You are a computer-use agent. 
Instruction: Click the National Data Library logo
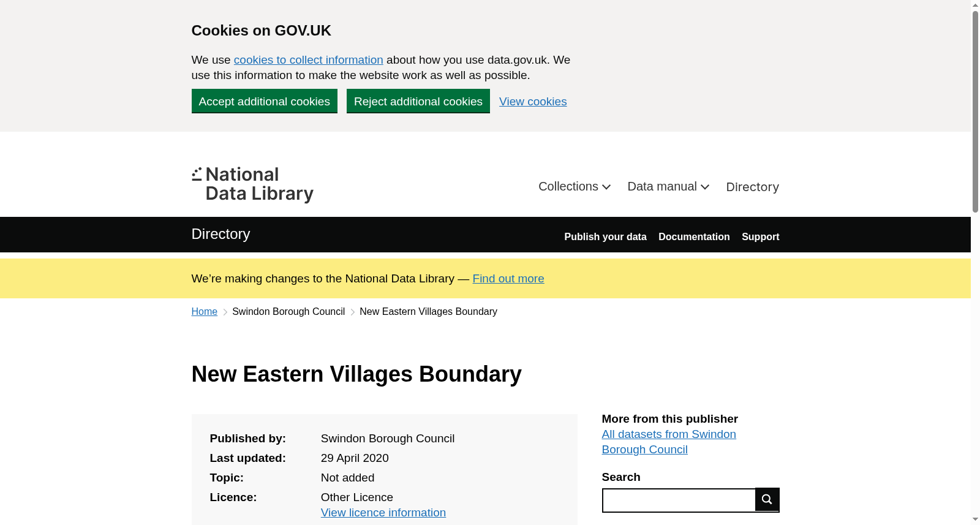point(252,184)
